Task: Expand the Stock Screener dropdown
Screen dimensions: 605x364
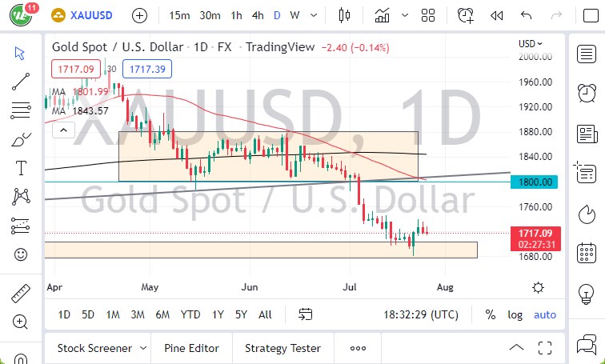Action: tap(143, 348)
